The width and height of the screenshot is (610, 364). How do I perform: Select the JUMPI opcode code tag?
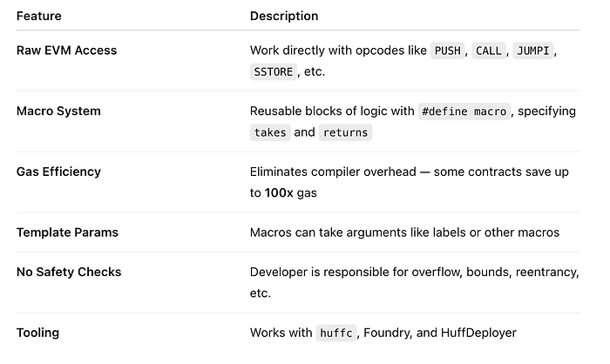533,51
